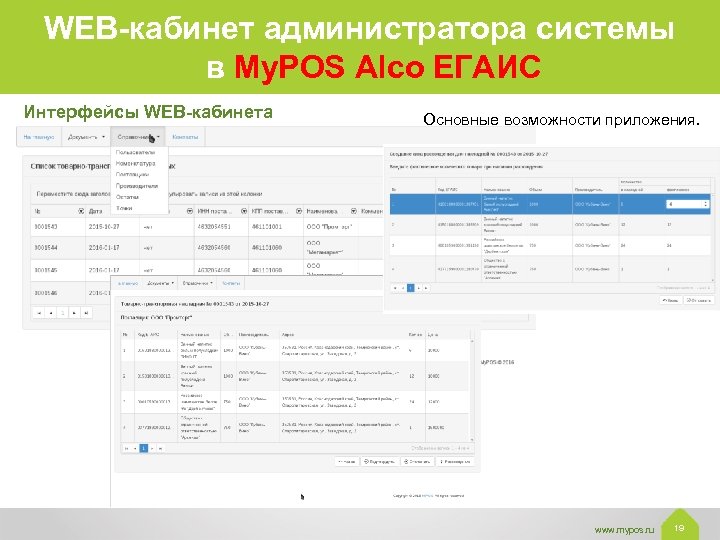The height and width of the screenshot is (540, 720).
Task: Open Контакты link in main navbar
Action: point(185,137)
